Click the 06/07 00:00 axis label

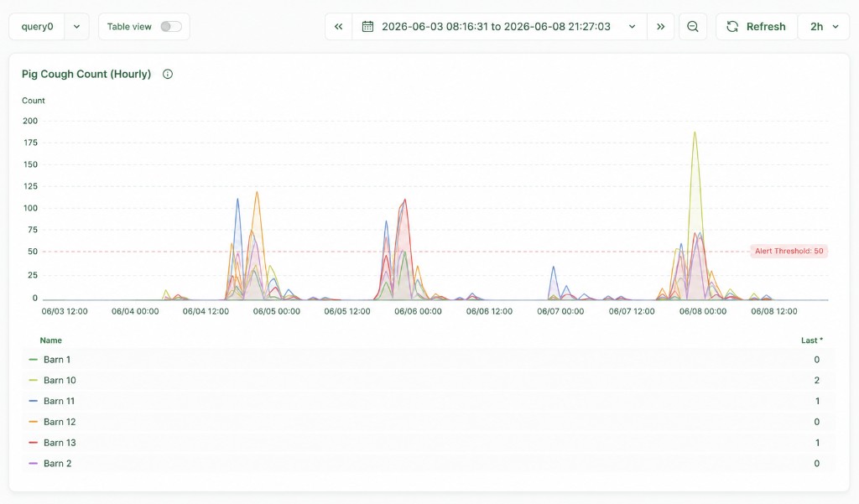[x=560, y=311]
